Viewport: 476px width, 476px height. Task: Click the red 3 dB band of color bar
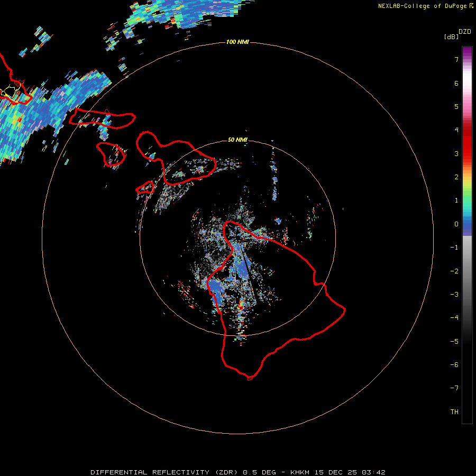467,153
